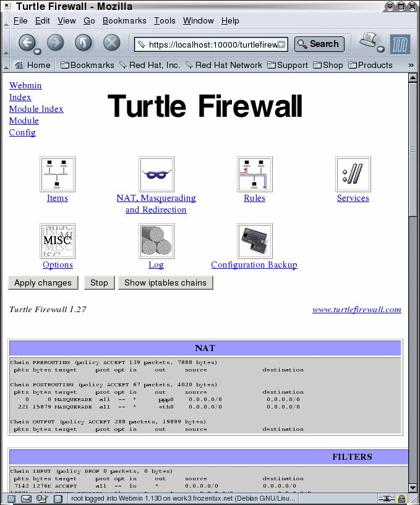Open the Bookmarks menu

click(124, 20)
